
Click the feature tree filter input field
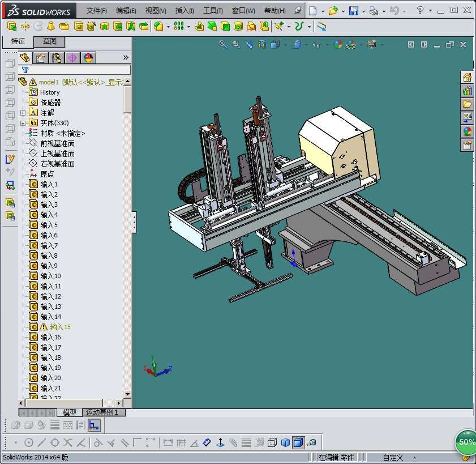[79, 70]
